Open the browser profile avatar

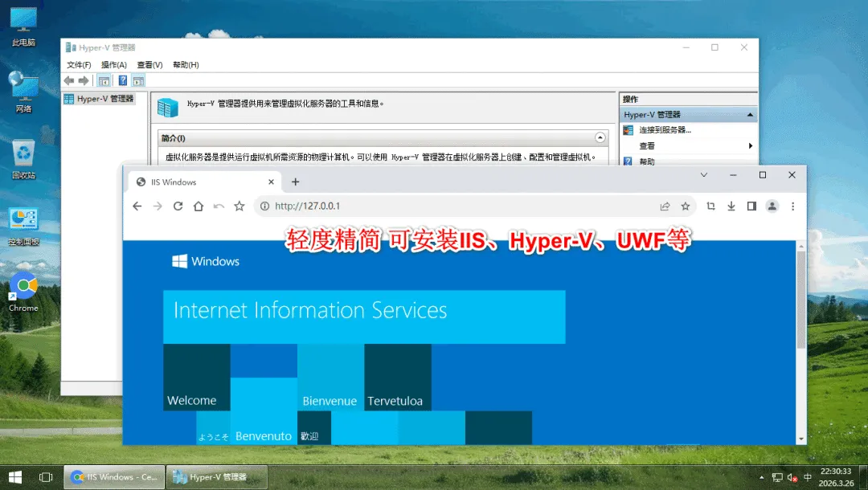(772, 206)
